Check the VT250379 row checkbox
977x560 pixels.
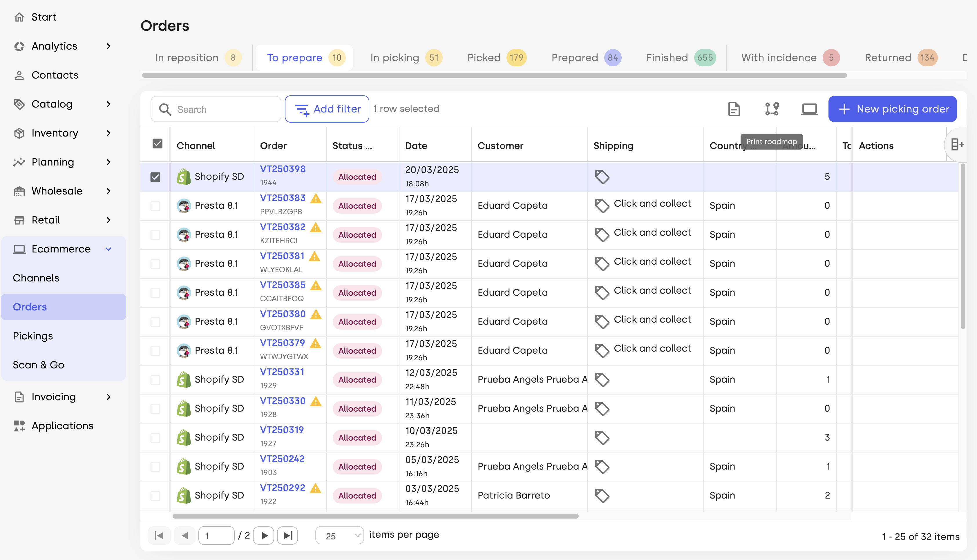click(155, 351)
